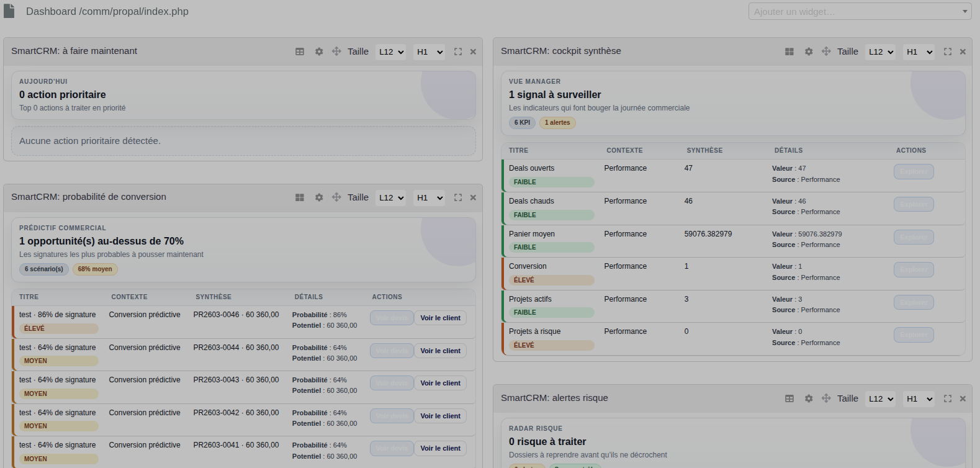Click the '1 alertes' badge
Viewport: 980px width, 468px height.
click(557, 122)
